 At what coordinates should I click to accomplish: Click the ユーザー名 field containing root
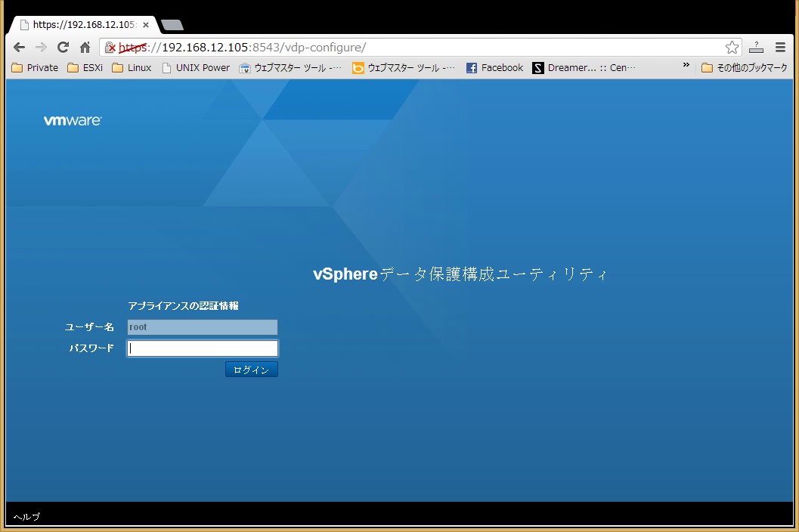pyautogui.click(x=203, y=327)
